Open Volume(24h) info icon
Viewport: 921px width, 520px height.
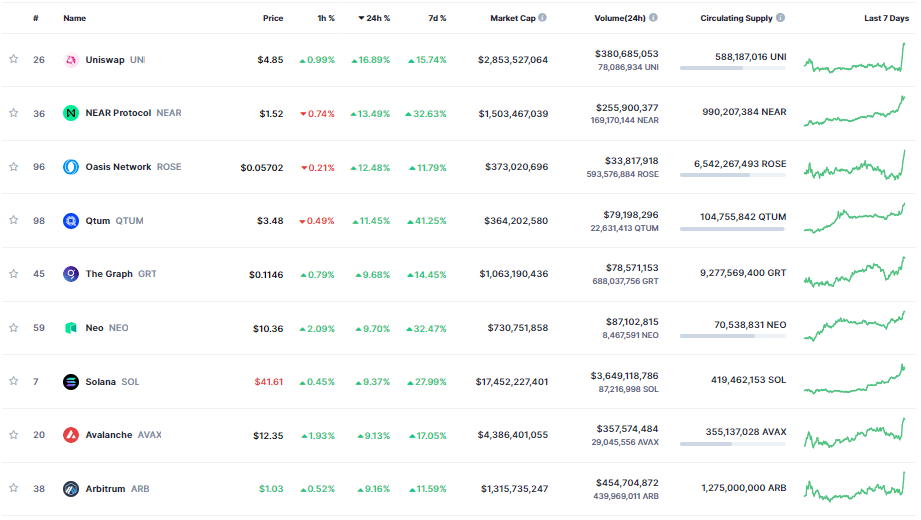click(653, 18)
